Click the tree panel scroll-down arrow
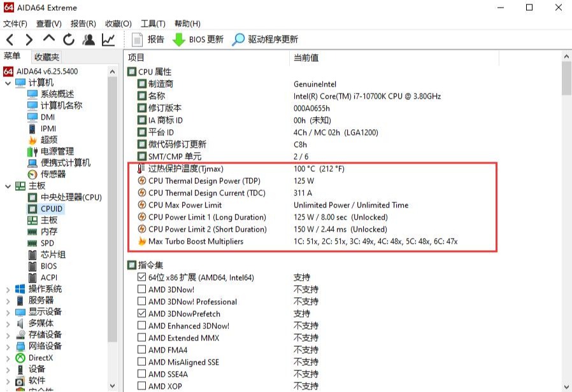 112,386
